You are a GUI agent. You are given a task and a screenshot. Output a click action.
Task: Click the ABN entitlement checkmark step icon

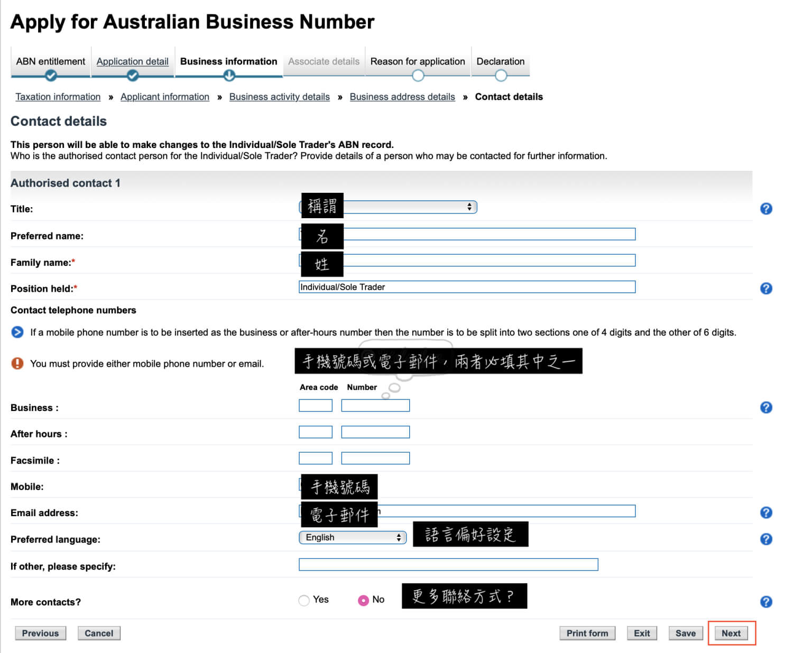click(51, 76)
